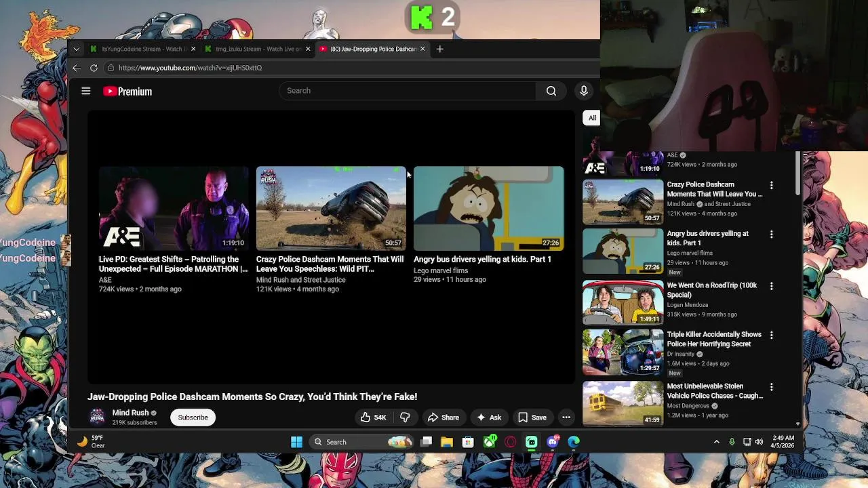Open options for sidebar Crazy Police Dashcam
This screenshot has width=868, height=488.
tap(771, 185)
